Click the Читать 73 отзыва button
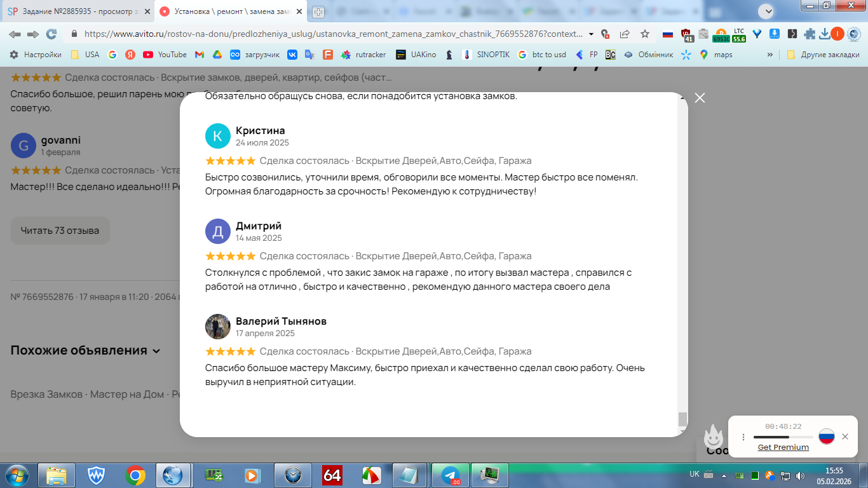This screenshot has height=488, width=868. point(60,231)
